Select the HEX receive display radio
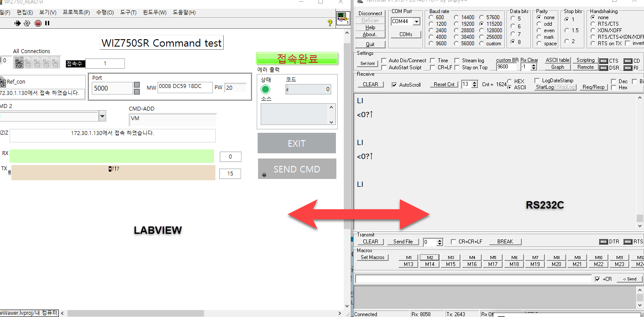Image resolution: width=644 pixels, height=317 pixels. [510, 81]
